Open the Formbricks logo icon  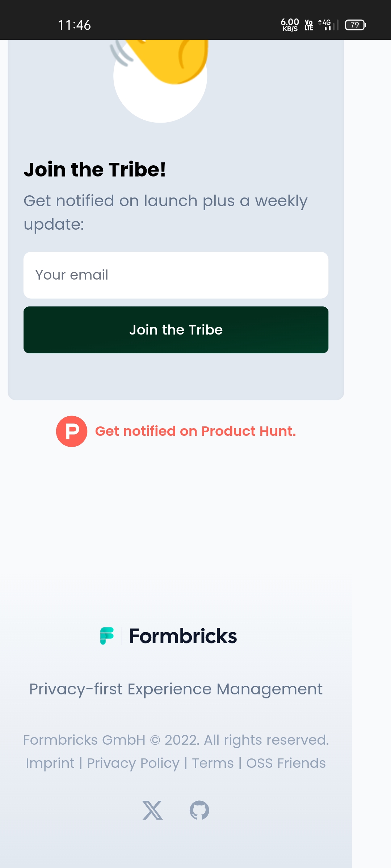click(107, 635)
